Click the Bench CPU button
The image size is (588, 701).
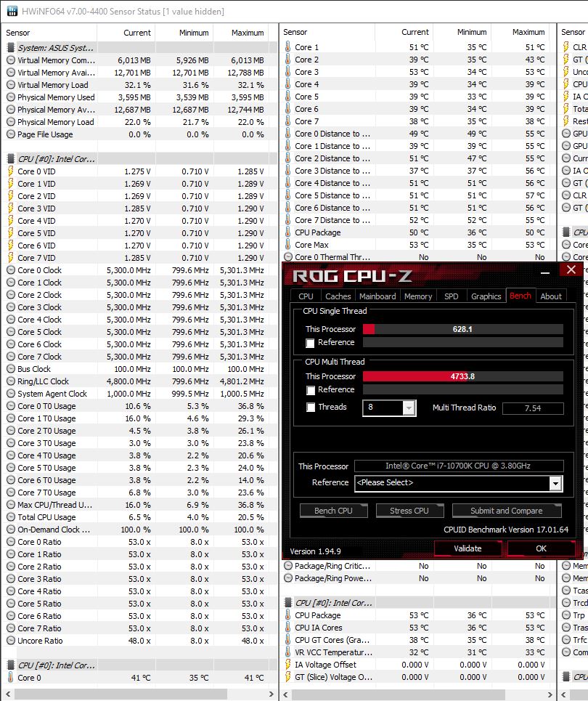tap(333, 511)
